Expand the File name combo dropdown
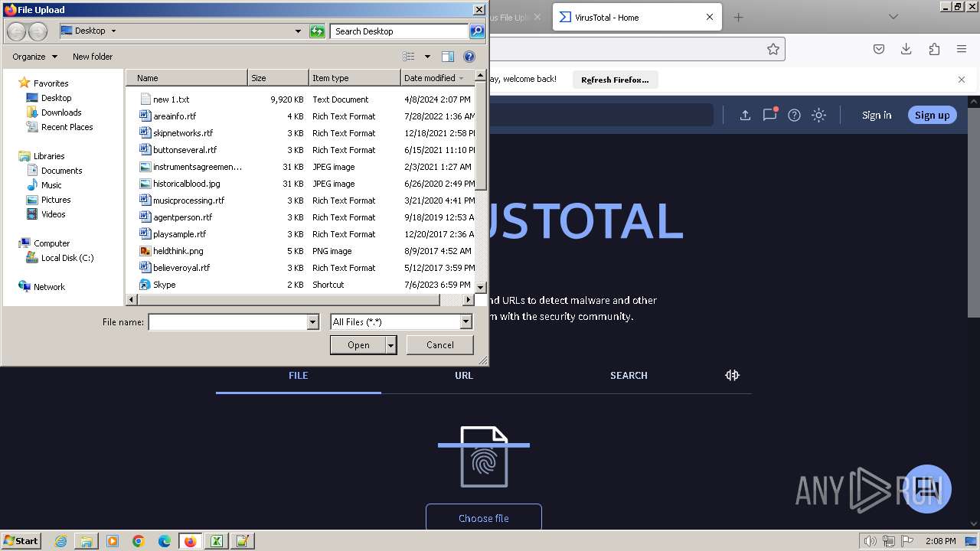 coord(312,322)
